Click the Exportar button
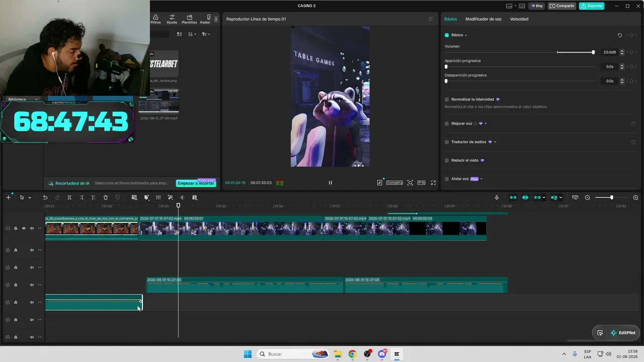The image size is (644, 362). [x=592, y=6]
